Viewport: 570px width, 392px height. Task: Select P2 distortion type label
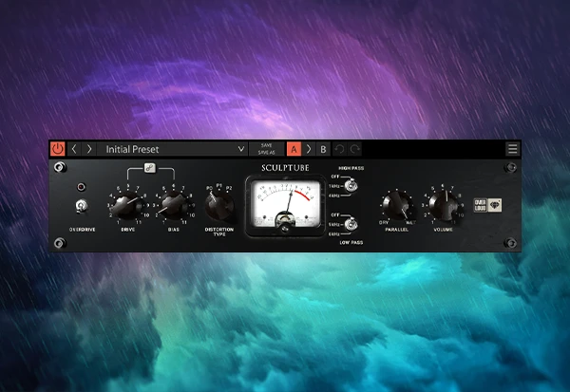pos(229,188)
